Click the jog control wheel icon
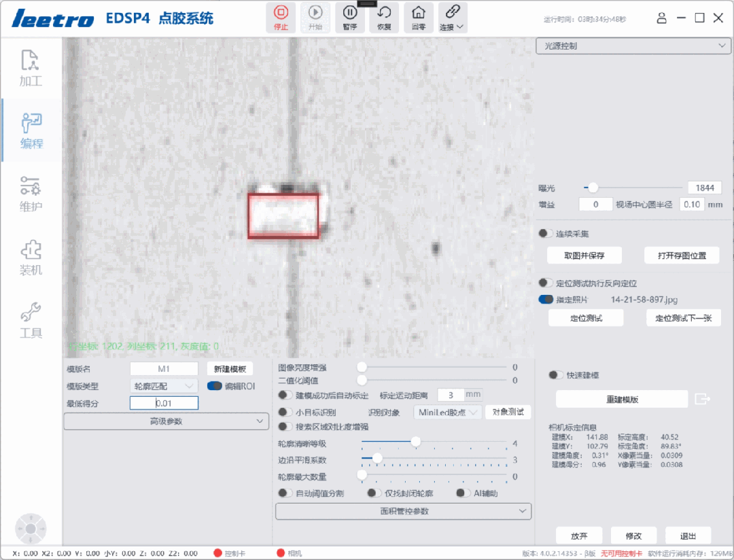734x560 pixels. (x=31, y=527)
